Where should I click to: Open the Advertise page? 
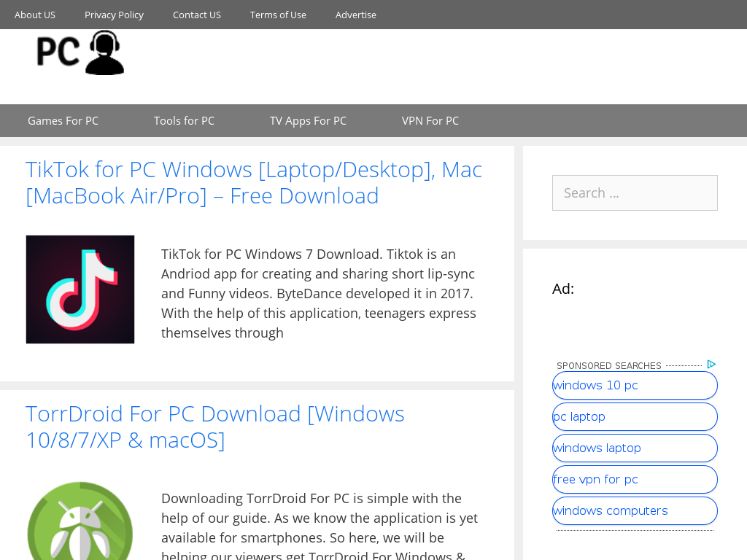click(x=356, y=15)
